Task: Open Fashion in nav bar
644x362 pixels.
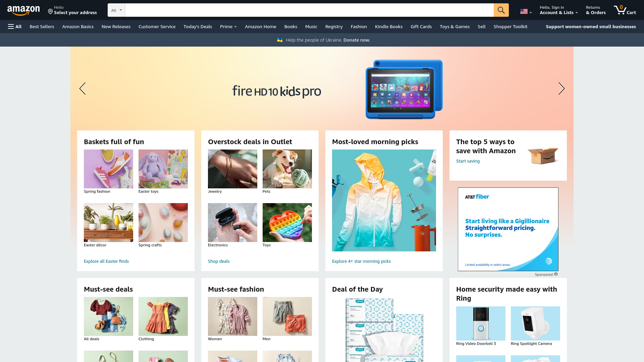Action: coord(359,26)
